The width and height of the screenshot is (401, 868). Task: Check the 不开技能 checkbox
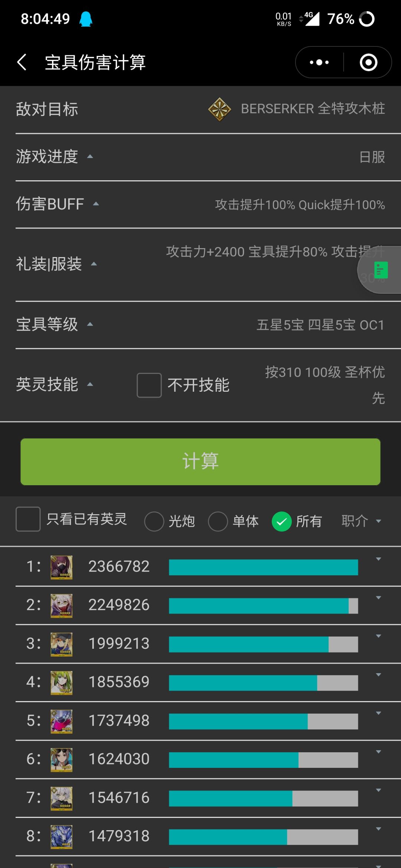tap(149, 385)
